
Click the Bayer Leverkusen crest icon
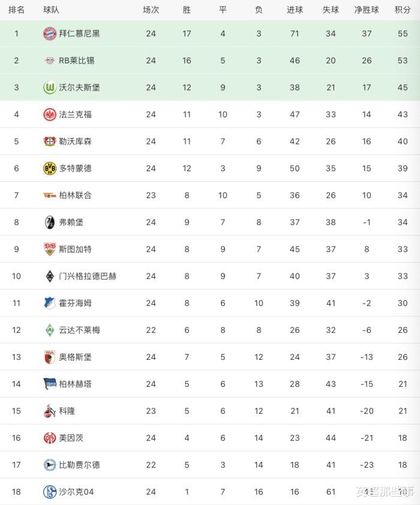coord(50,142)
